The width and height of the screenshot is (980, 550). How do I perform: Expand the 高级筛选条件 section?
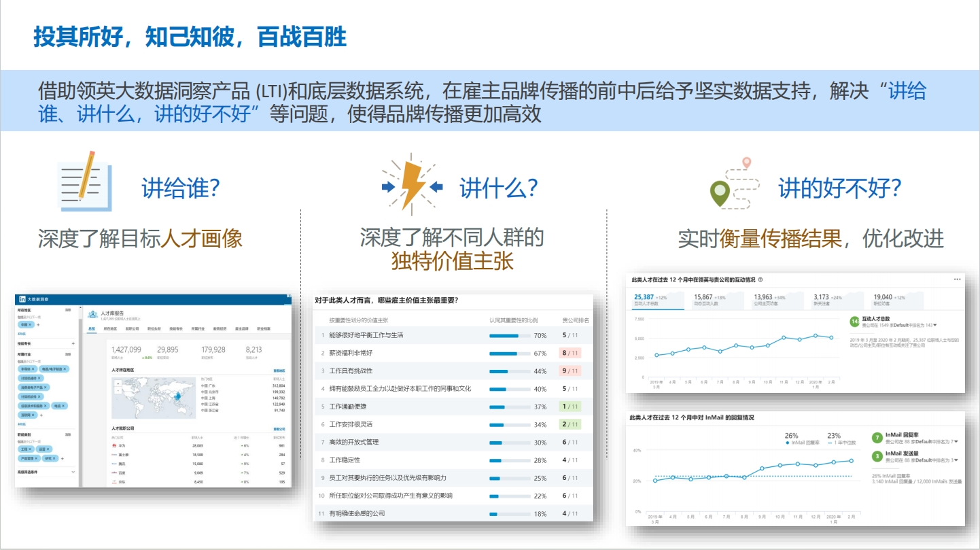pyautogui.click(x=73, y=472)
